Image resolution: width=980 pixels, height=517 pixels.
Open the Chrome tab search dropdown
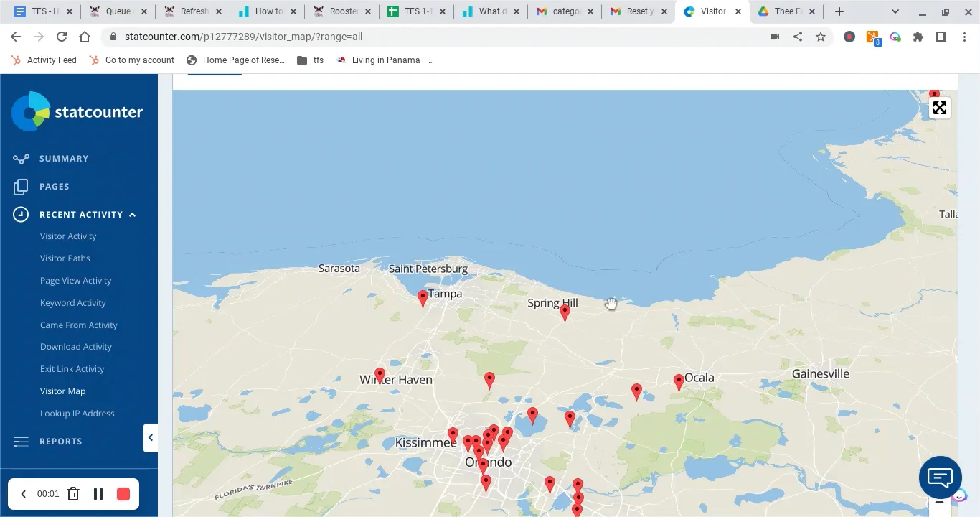(x=895, y=11)
